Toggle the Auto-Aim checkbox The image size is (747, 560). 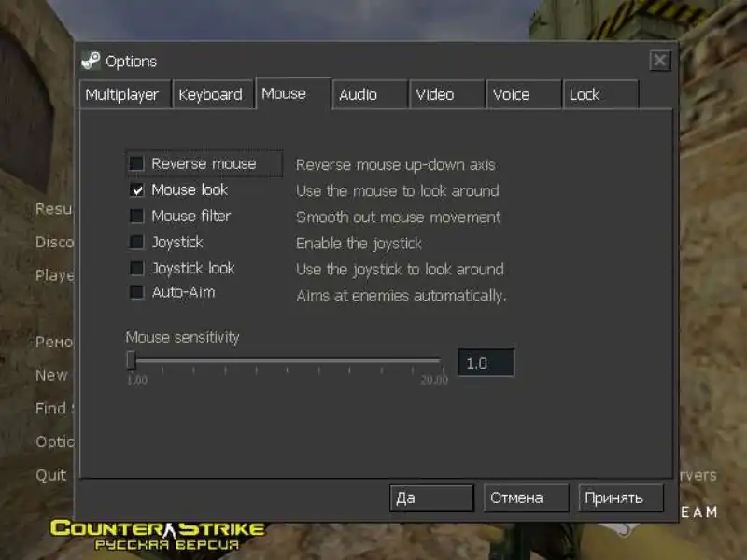[136, 292]
